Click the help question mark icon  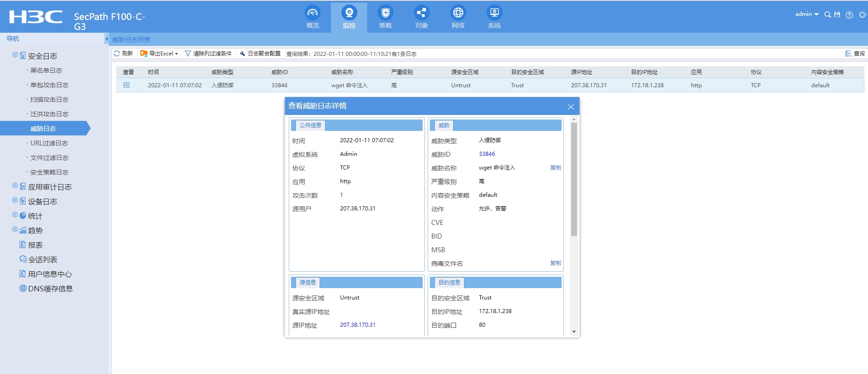(849, 15)
